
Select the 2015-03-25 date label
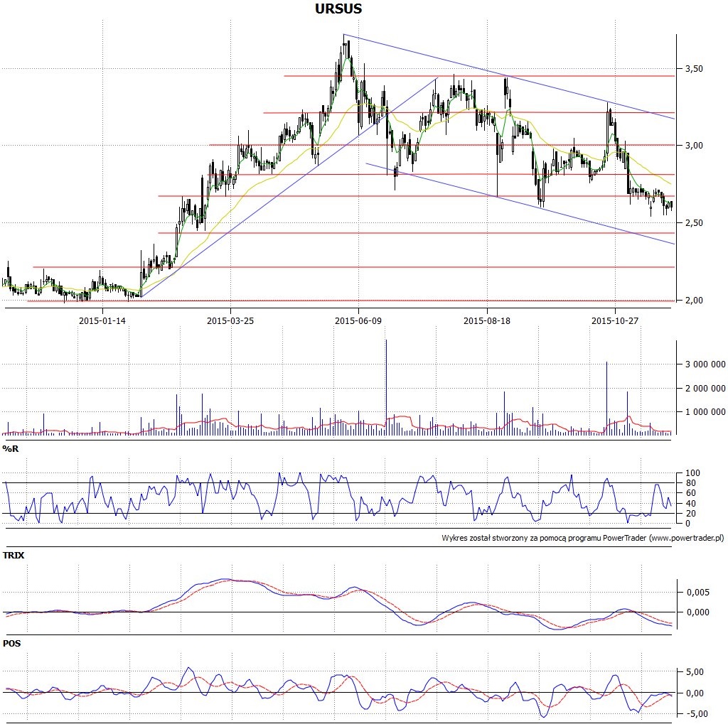click(x=230, y=320)
